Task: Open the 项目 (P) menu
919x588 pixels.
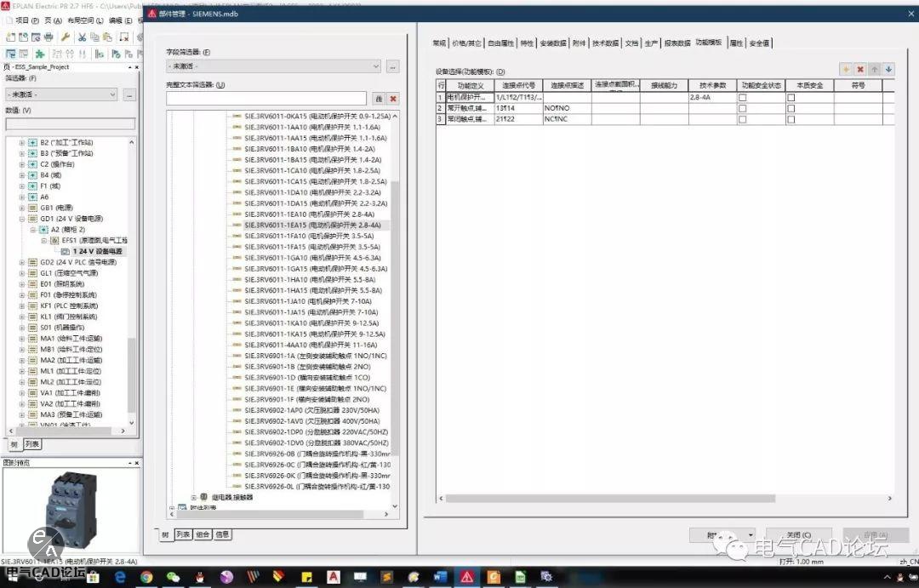Action: pos(27,20)
